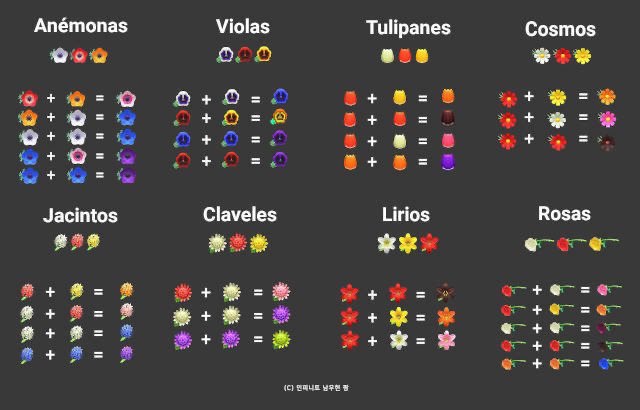
Task: Click the green carnation result flower
Action: tap(283, 339)
